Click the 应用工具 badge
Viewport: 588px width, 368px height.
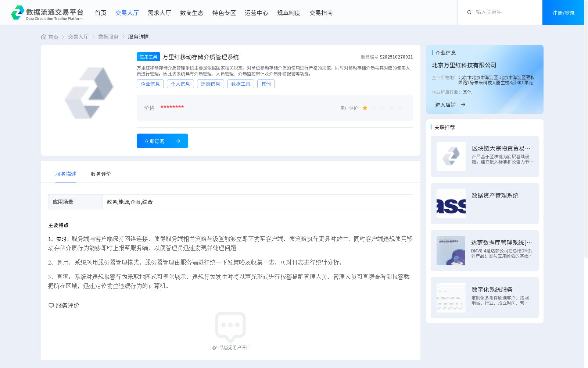click(148, 57)
